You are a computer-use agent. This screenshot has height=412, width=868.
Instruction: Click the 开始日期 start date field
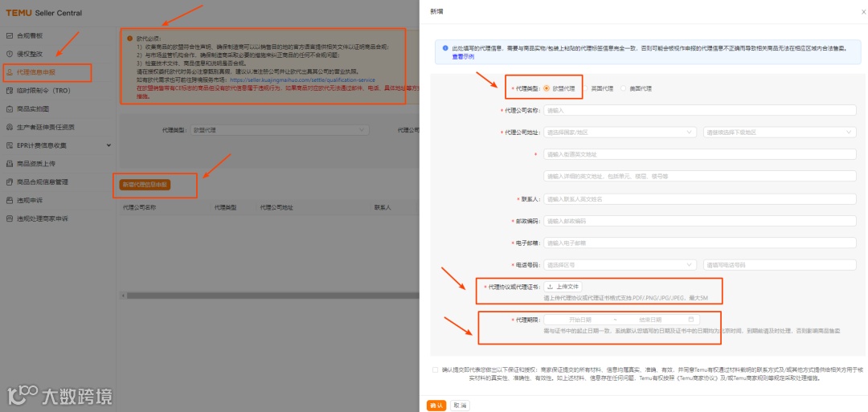point(580,320)
